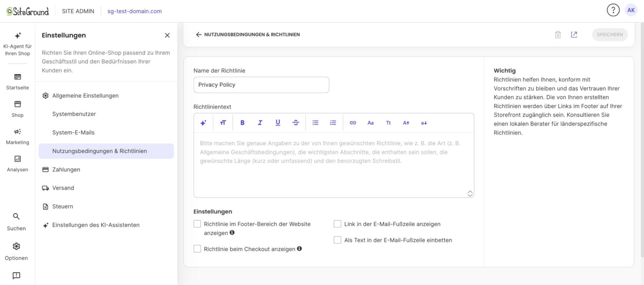This screenshot has height=285, width=644.
Task: Enable Richtlinie im Footer-Bereich der Website anzeigen
Action: (197, 224)
